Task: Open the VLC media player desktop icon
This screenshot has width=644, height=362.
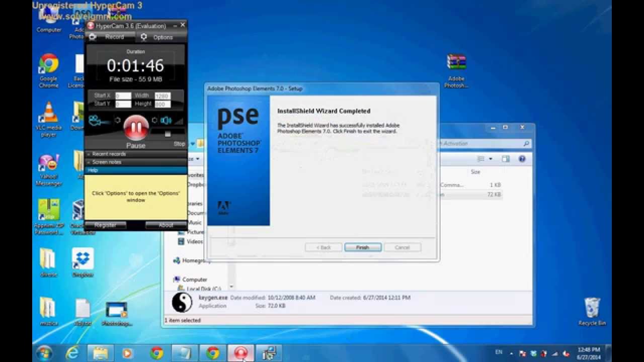Action: point(49,119)
